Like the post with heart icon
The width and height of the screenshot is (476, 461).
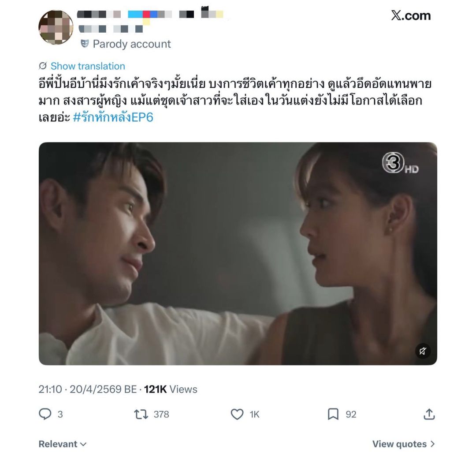[x=237, y=414]
